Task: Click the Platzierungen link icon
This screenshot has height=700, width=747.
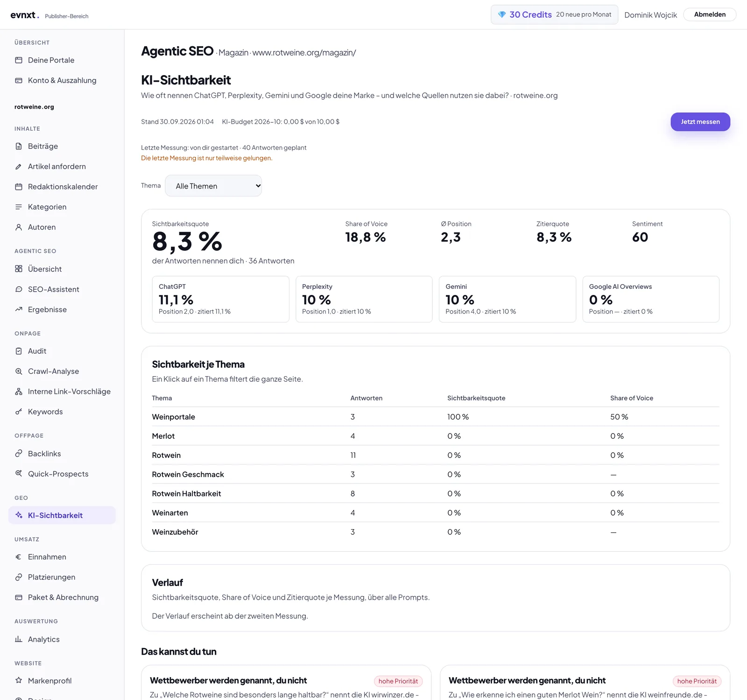Action: click(19, 577)
